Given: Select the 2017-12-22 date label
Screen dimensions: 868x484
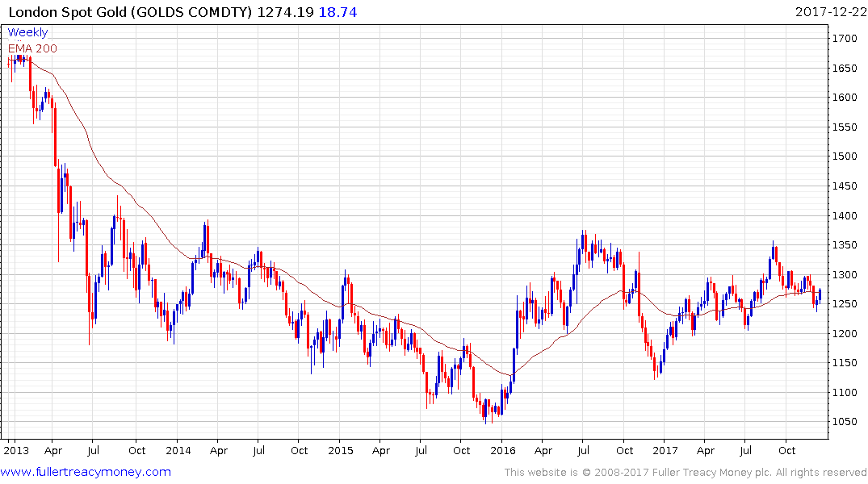Looking at the screenshot, I should tap(828, 12).
